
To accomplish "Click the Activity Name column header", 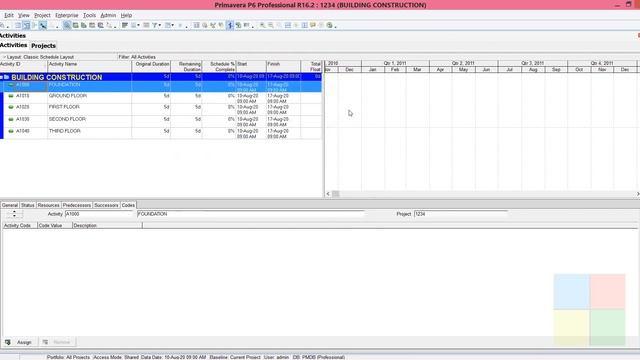I will 89,67.
